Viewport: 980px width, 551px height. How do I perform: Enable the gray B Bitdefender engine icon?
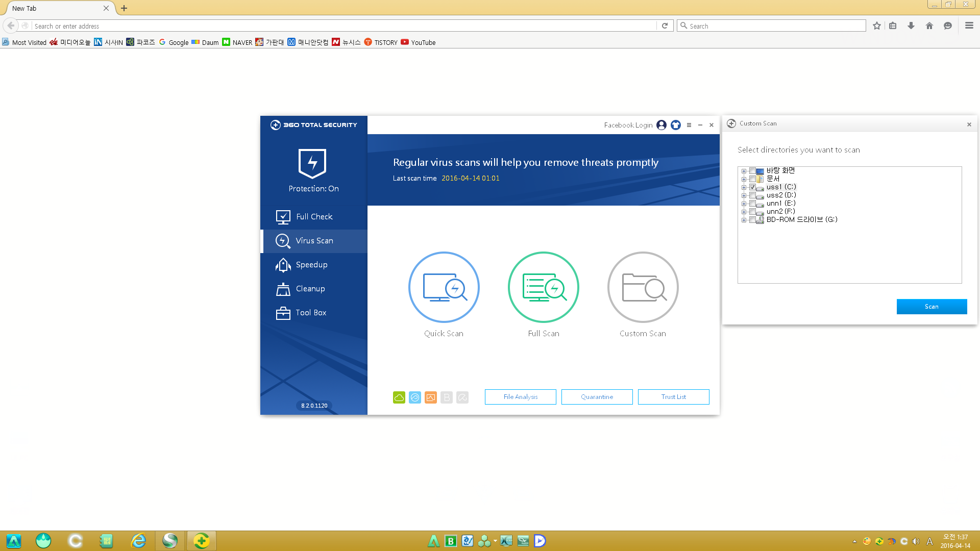[x=447, y=397]
